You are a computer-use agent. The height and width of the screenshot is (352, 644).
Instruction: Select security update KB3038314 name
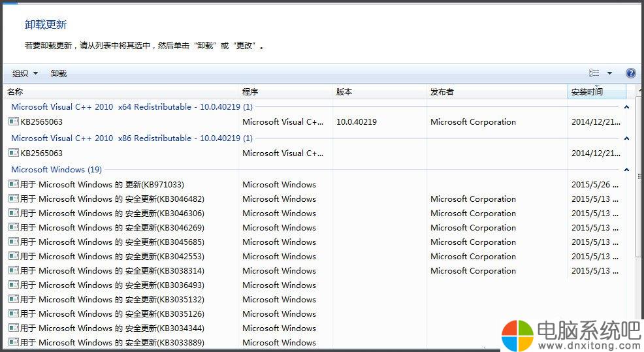point(112,270)
